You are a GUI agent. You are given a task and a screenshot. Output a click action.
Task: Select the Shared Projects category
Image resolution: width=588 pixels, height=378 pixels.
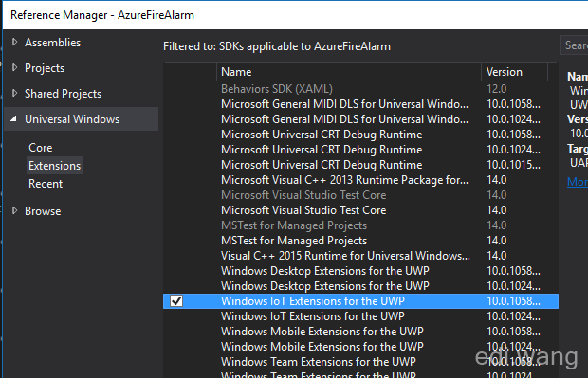coord(63,94)
